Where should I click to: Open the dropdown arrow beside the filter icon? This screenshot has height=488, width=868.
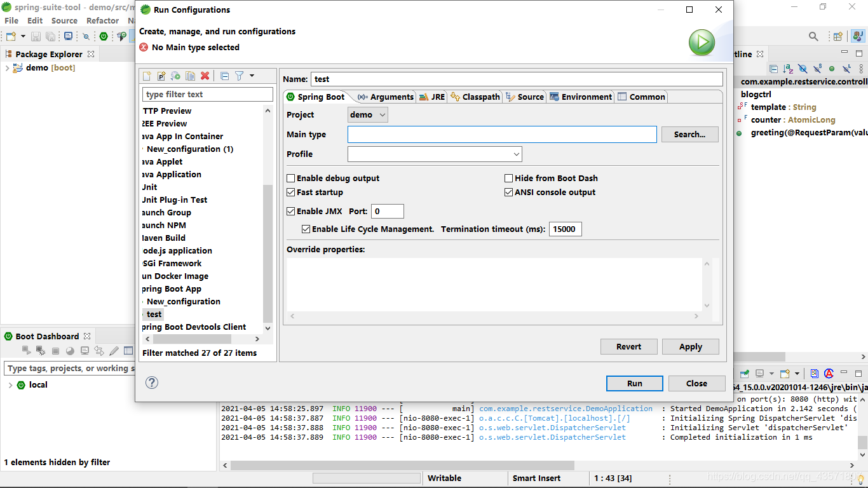[x=252, y=76]
